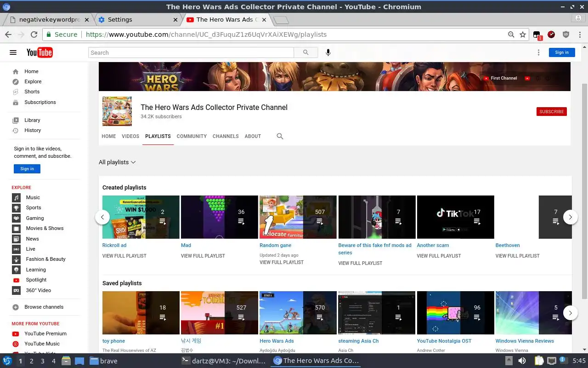This screenshot has width=588, height=368.
Task: Open the brave folder in the taskbar
Action: pyautogui.click(x=104, y=361)
